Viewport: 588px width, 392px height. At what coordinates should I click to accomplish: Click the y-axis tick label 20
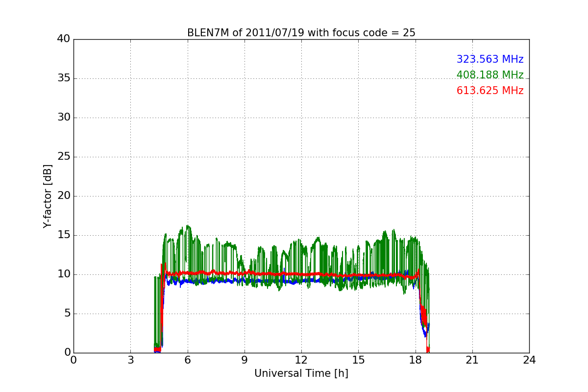click(64, 196)
